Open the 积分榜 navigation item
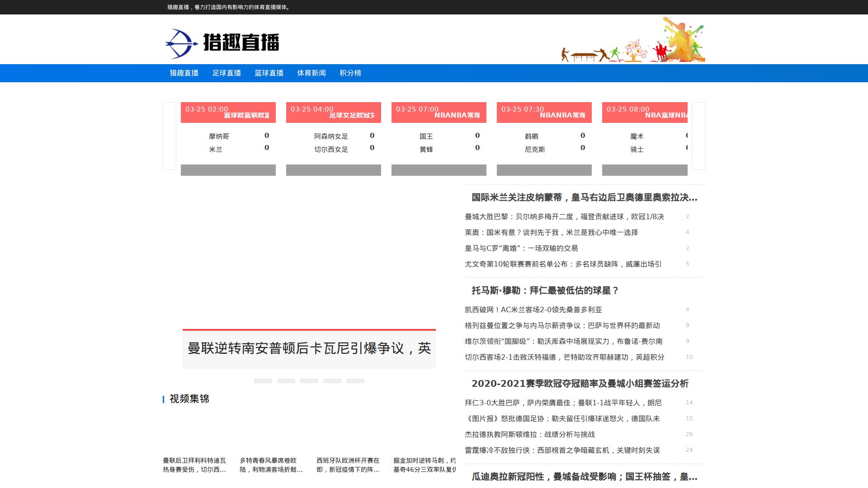 click(350, 73)
